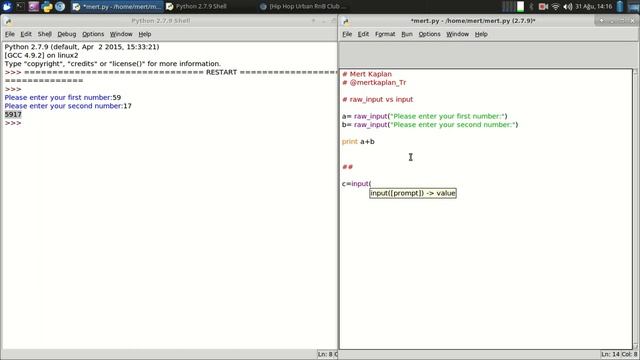Screen dimensions: 640x360
Task: Open the File menu in mert.py editor
Action: (347, 34)
